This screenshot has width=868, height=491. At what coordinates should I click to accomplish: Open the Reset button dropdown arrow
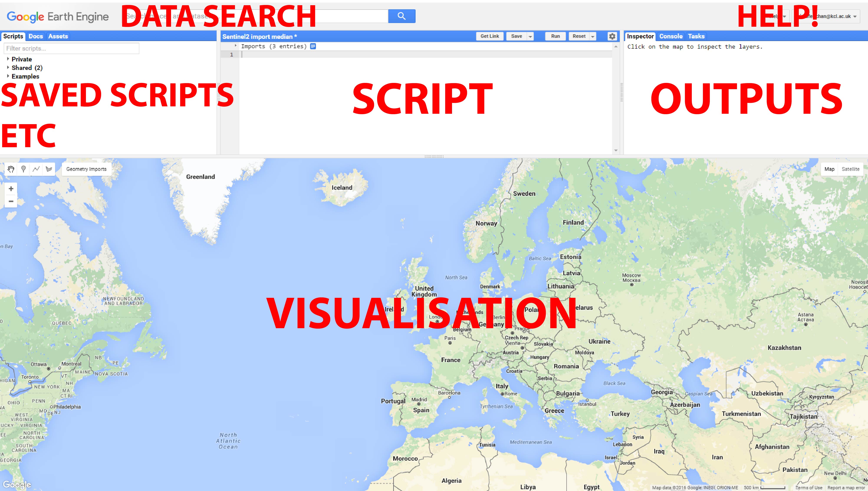coord(593,36)
